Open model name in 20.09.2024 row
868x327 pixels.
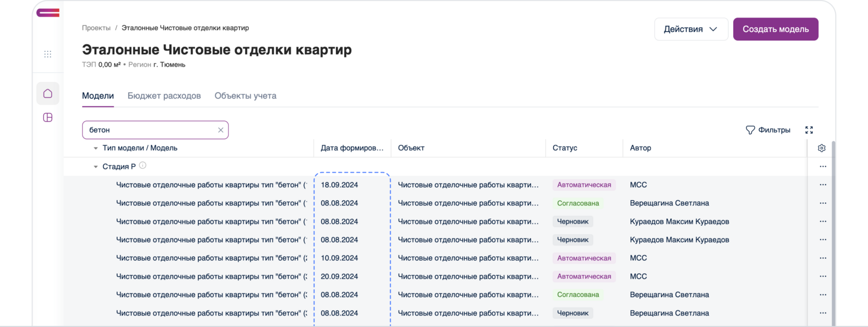[211, 276]
